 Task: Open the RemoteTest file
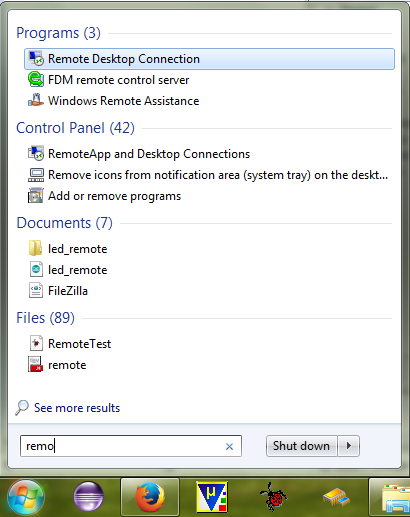[70, 344]
